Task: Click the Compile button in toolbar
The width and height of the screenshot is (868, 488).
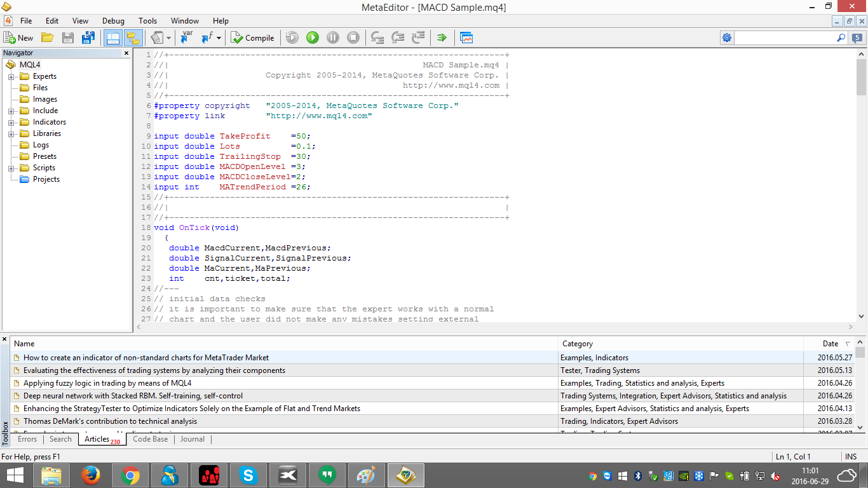Action: coord(252,38)
